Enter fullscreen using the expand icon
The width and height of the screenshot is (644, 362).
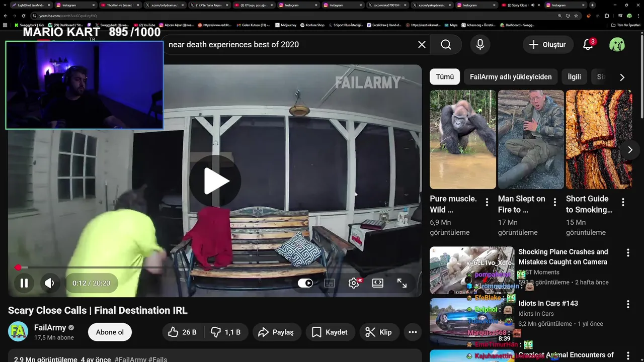pyautogui.click(x=402, y=283)
